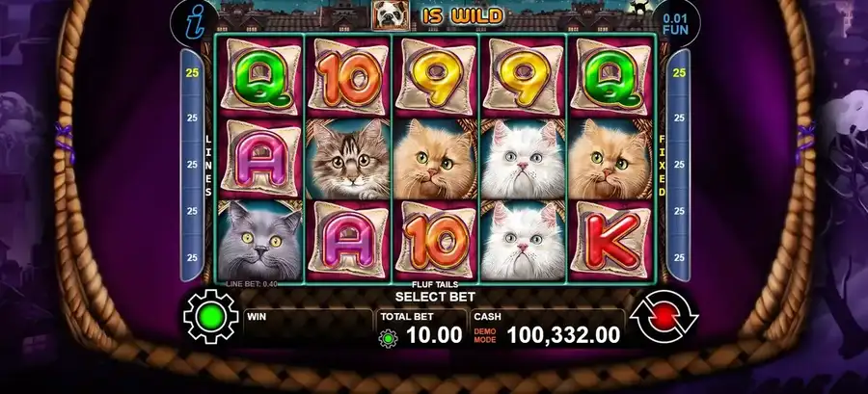Click middle 25 on the left lines slider
The height and width of the screenshot is (394, 868).
click(192, 165)
